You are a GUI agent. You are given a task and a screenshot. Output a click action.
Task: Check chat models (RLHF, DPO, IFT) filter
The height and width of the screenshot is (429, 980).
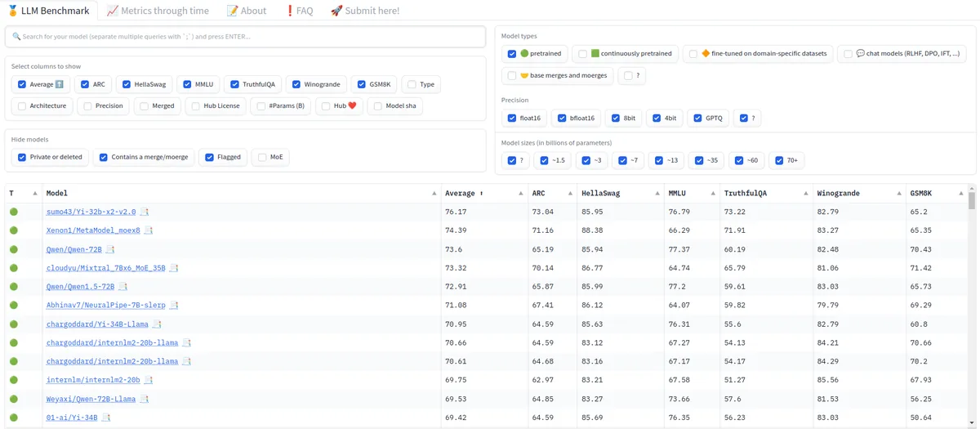(x=848, y=53)
